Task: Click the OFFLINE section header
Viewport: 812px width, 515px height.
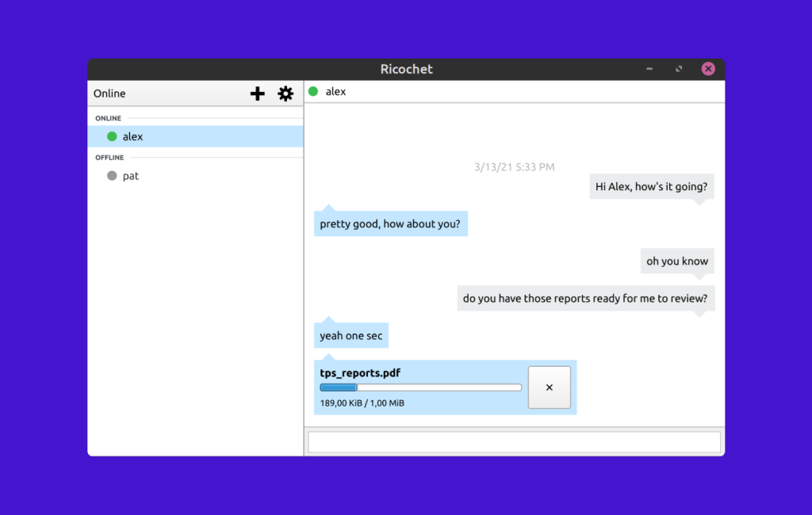Action: [x=109, y=158]
